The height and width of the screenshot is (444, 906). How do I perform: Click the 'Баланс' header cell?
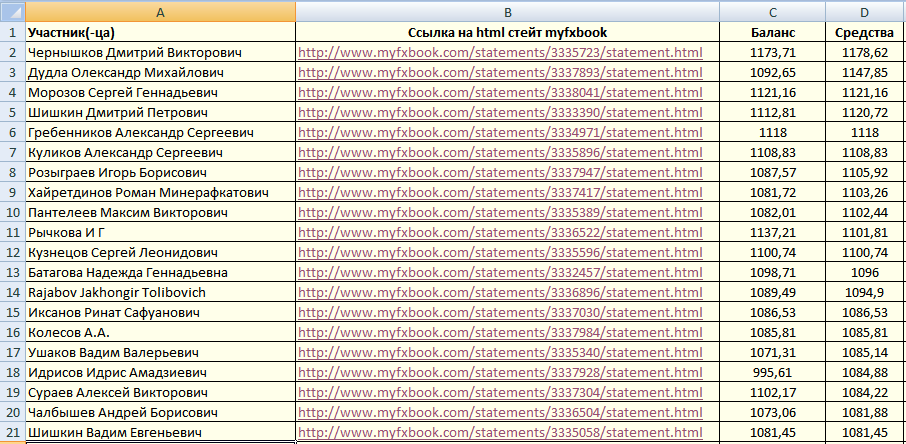773,32
